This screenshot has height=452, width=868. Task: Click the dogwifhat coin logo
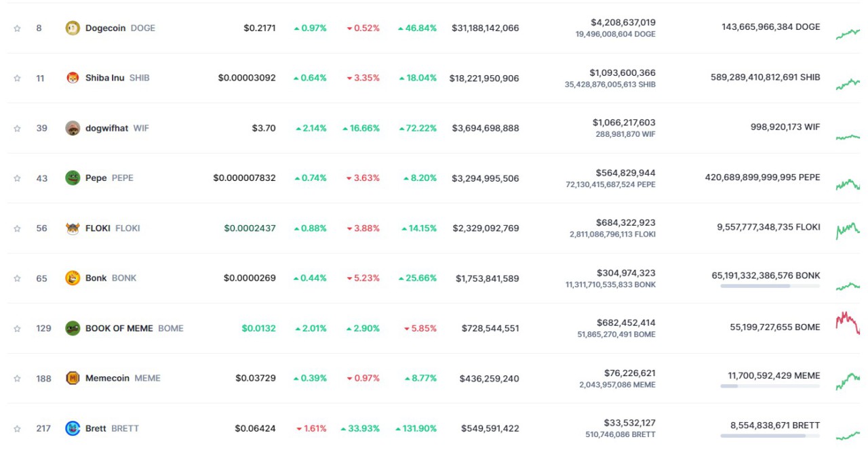pyautogui.click(x=73, y=128)
